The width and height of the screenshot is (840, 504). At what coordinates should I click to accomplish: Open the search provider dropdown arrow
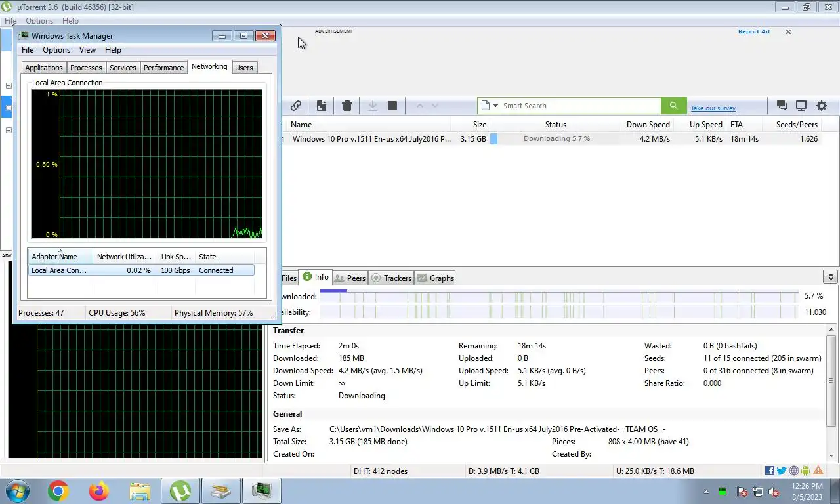point(495,106)
